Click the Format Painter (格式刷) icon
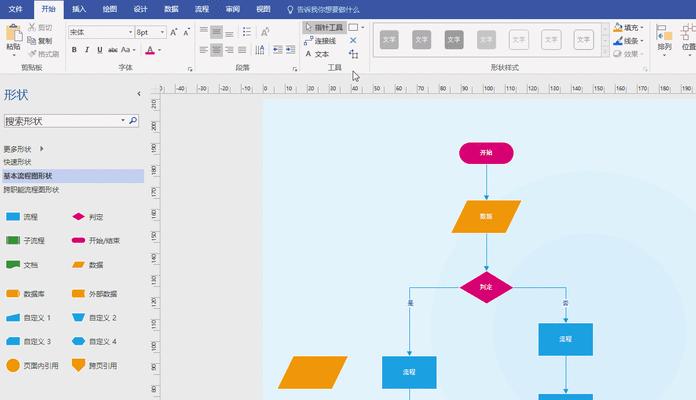The image size is (696, 400). point(32,54)
